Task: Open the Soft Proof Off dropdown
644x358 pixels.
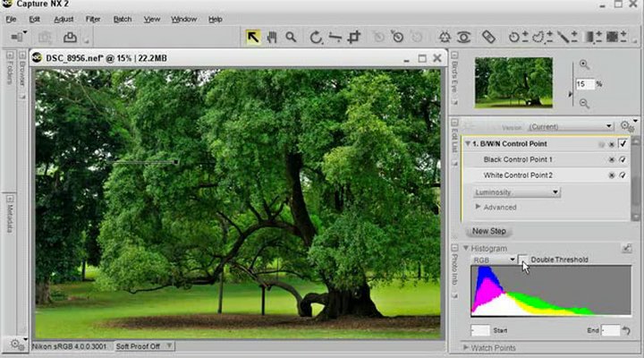Action: [x=143, y=346]
